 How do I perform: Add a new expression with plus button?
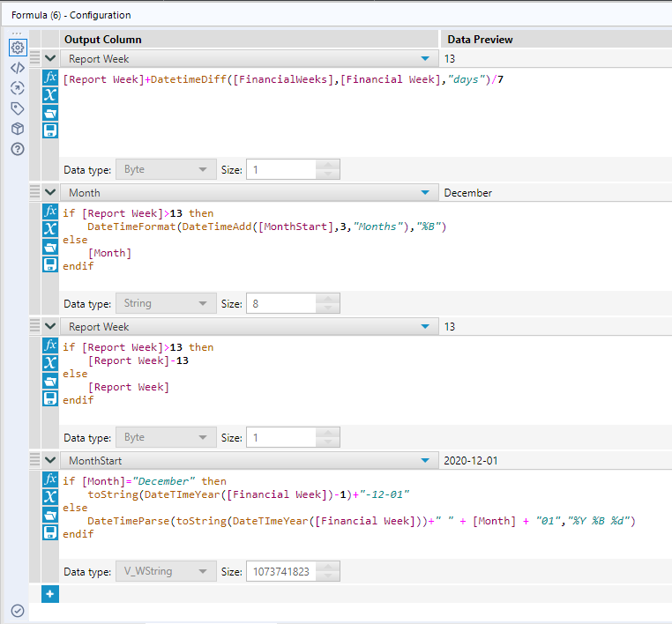coord(50,594)
